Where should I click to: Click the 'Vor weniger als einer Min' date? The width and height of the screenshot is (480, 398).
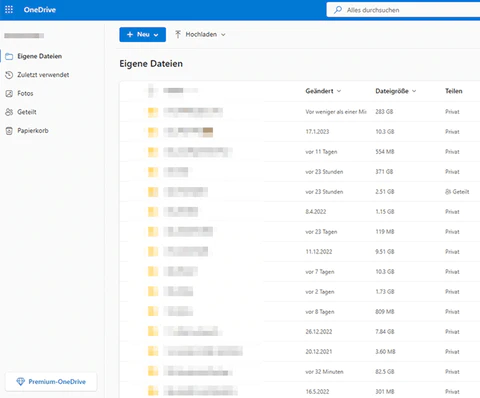pyautogui.click(x=336, y=112)
